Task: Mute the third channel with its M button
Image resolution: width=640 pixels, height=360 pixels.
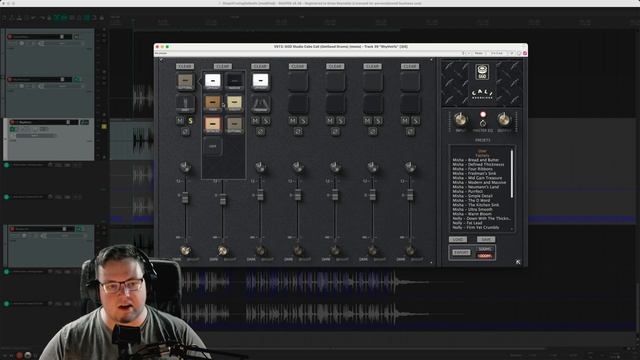Action: [256, 121]
